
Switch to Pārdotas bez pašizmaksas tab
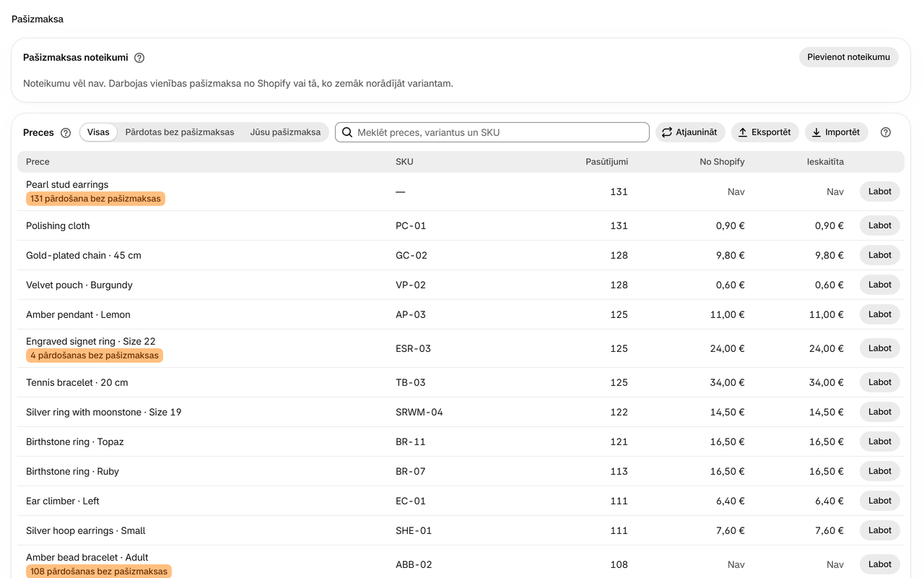pos(180,132)
